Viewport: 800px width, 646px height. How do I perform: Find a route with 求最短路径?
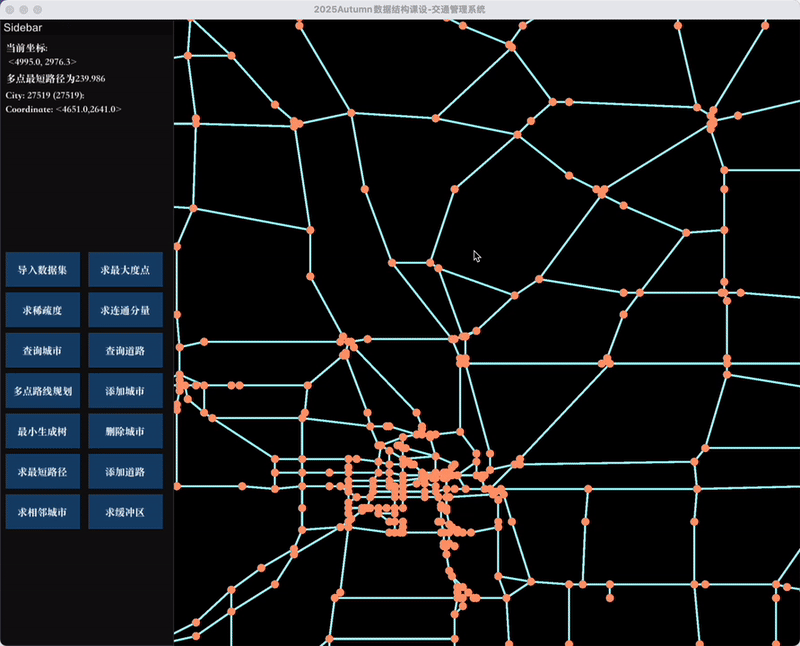pyautogui.click(x=43, y=471)
